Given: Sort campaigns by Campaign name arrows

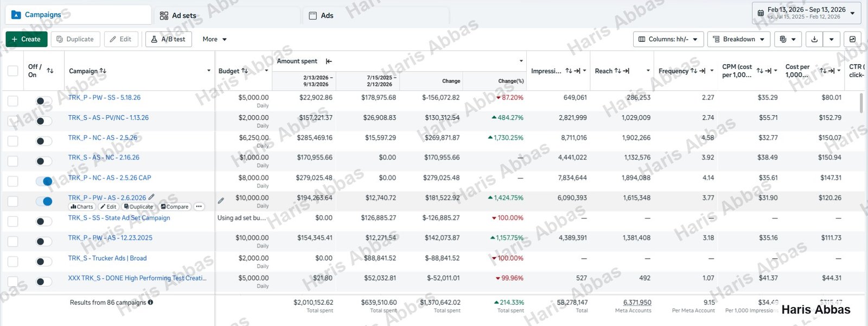Looking at the screenshot, I should (103, 71).
